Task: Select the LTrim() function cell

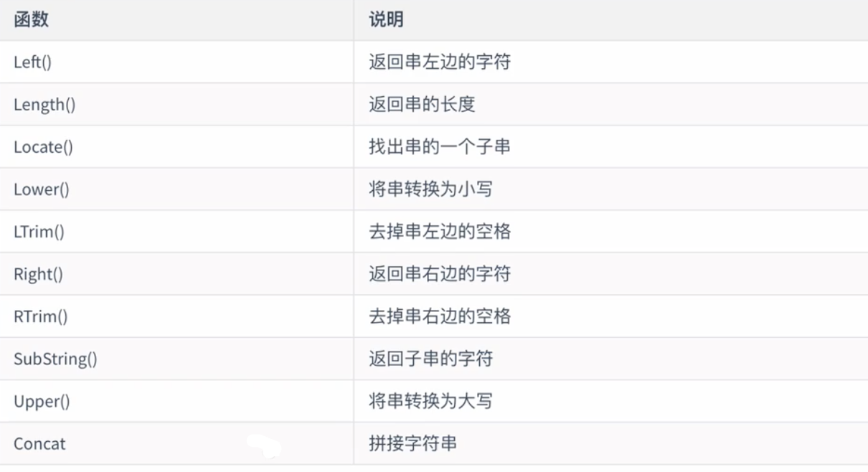Action: [39, 232]
